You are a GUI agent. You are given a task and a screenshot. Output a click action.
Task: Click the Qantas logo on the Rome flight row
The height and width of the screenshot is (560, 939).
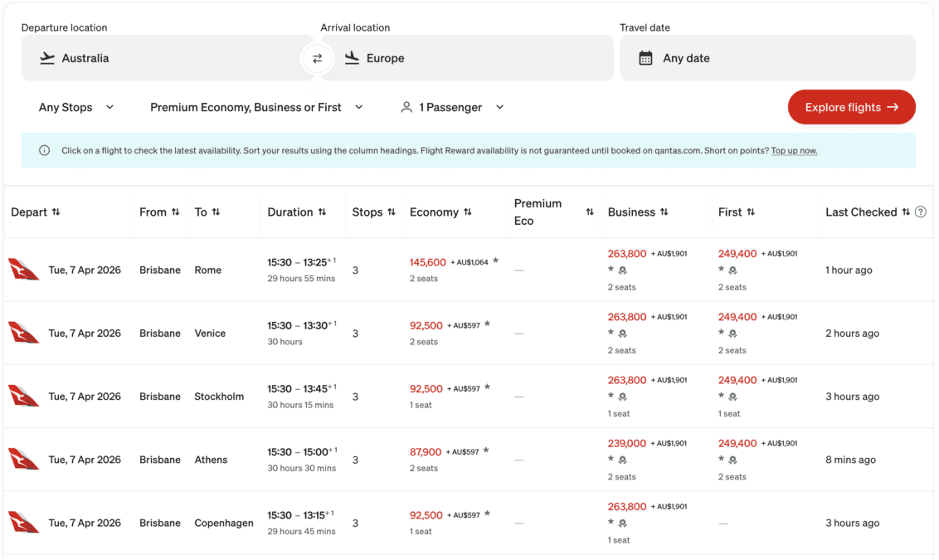24,270
